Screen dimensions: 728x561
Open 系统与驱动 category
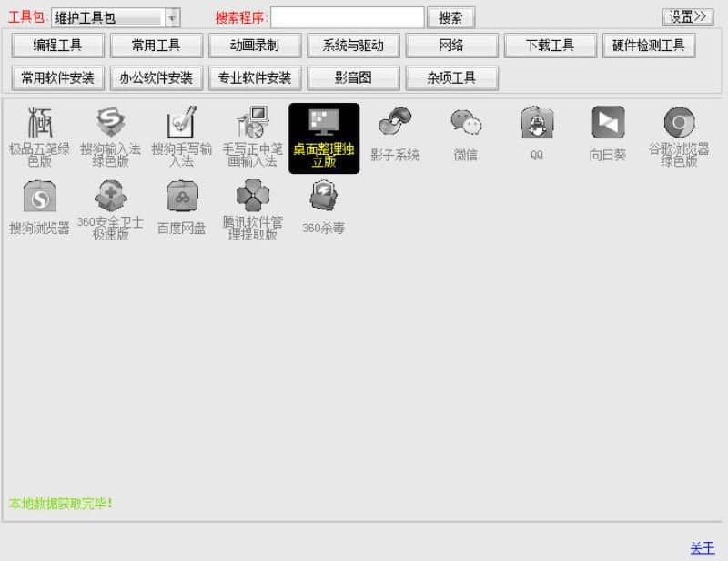click(353, 46)
